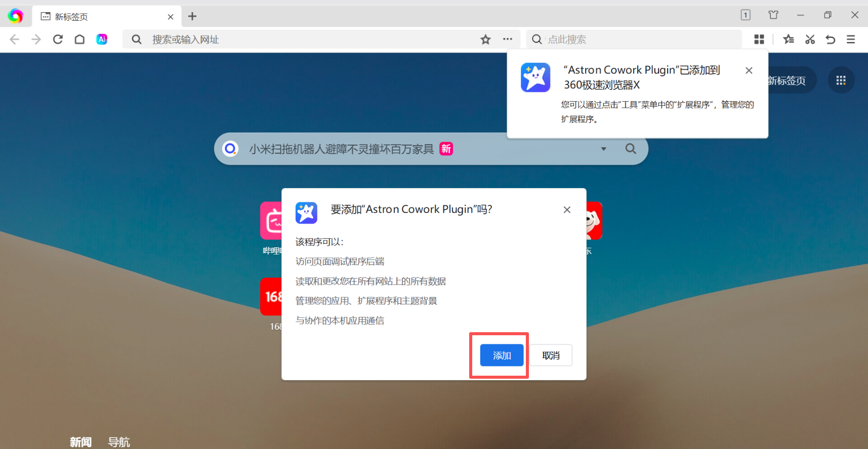This screenshot has width=868, height=449.
Task: Close the 新标签页 tab
Action: (x=171, y=17)
